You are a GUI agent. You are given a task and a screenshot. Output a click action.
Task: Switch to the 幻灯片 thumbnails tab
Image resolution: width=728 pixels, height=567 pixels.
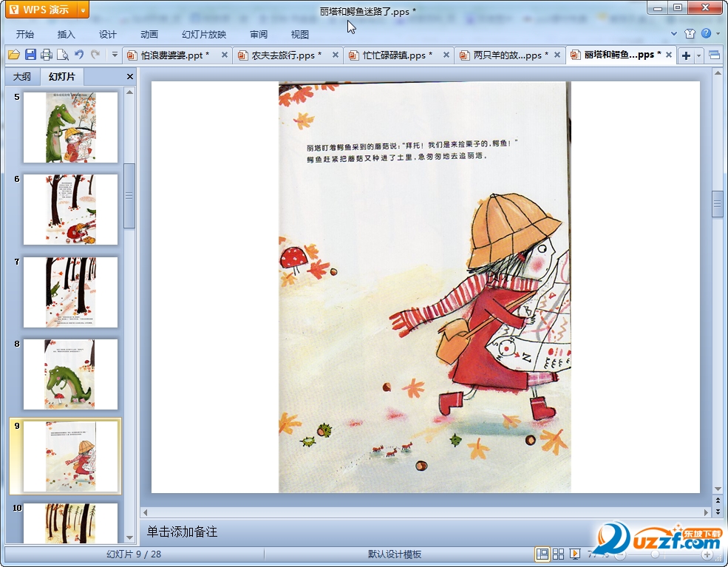62,77
